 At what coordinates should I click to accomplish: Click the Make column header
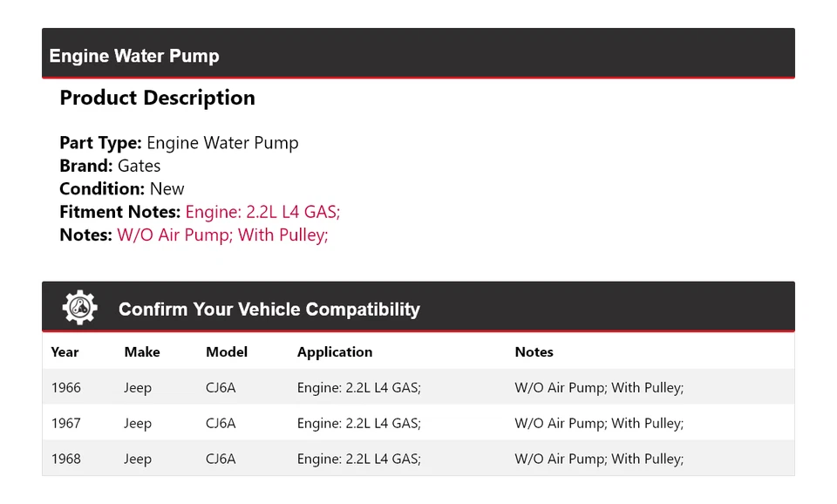tap(141, 352)
